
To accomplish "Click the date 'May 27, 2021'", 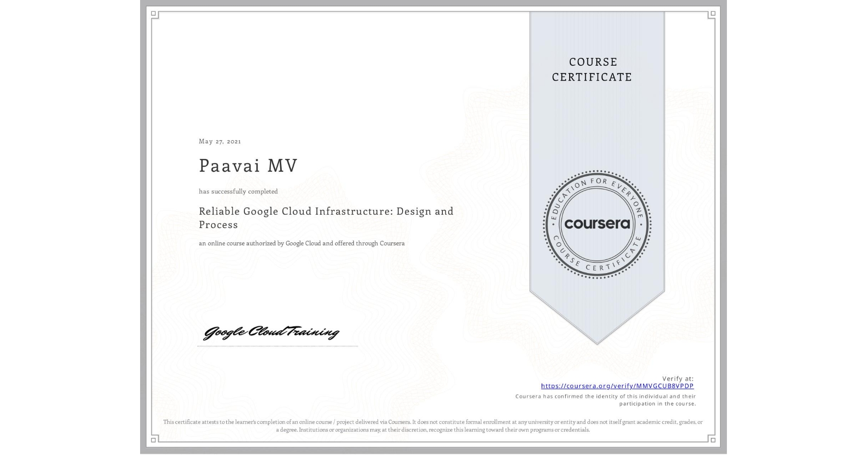I will (x=220, y=141).
